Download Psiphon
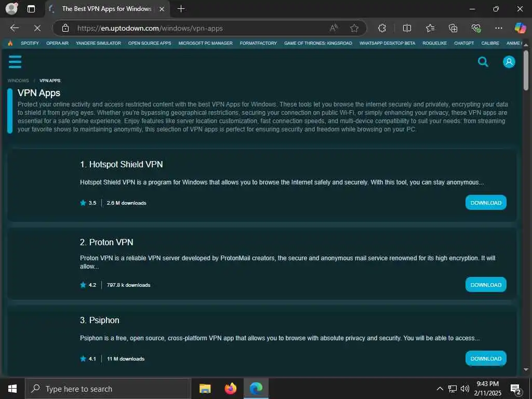 click(x=486, y=358)
